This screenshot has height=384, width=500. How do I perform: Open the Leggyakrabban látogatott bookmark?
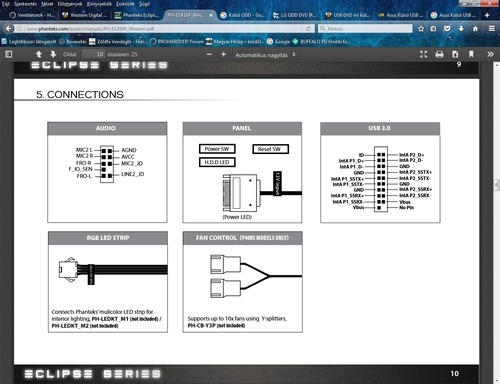pyautogui.click(x=29, y=42)
